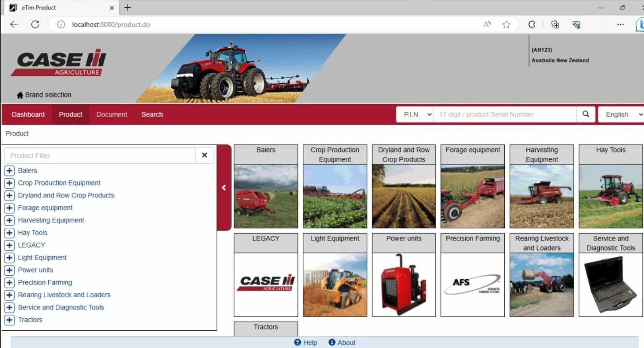Viewport: 644px width, 348px height.
Task: Click the serial number search field
Action: [505, 114]
